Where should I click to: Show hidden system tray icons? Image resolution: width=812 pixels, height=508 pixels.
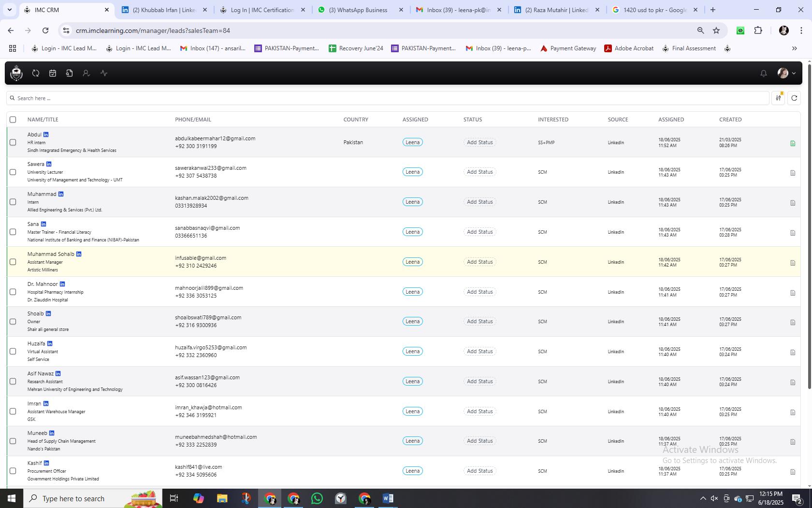coord(703,498)
